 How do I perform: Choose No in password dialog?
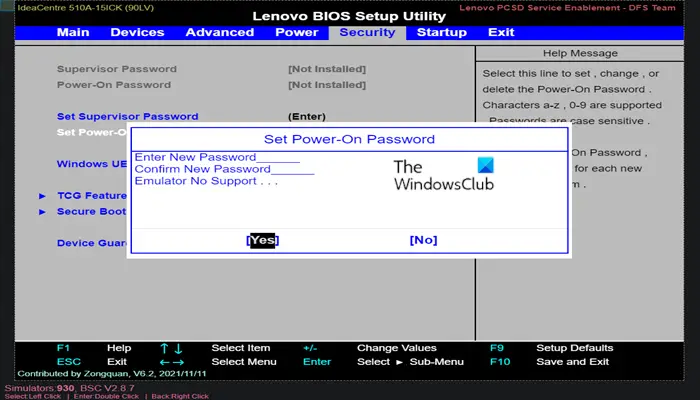point(423,240)
